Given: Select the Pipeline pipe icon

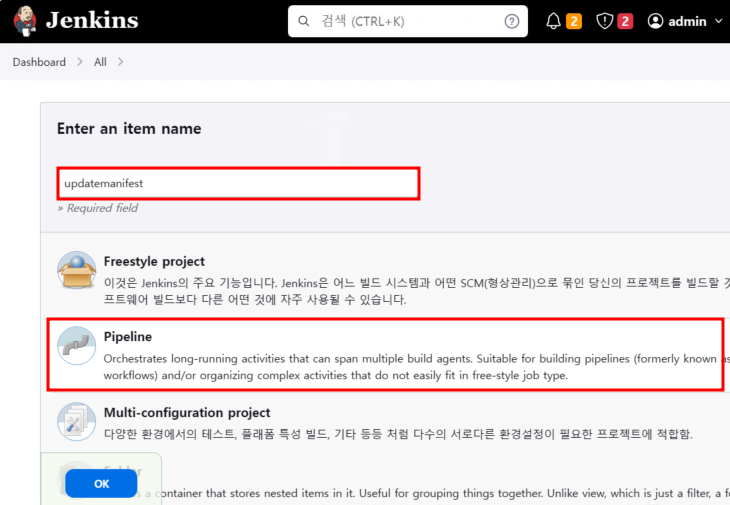Looking at the screenshot, I should (76, 346).
